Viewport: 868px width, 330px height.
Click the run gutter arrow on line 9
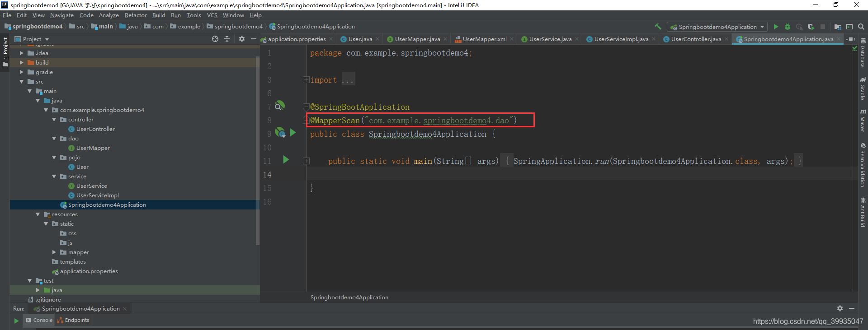(x=293, y=132)
